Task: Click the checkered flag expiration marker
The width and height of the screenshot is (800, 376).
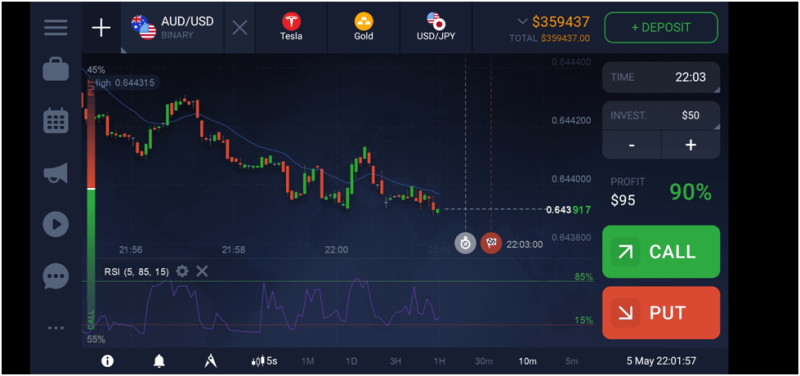Action: 491,243
